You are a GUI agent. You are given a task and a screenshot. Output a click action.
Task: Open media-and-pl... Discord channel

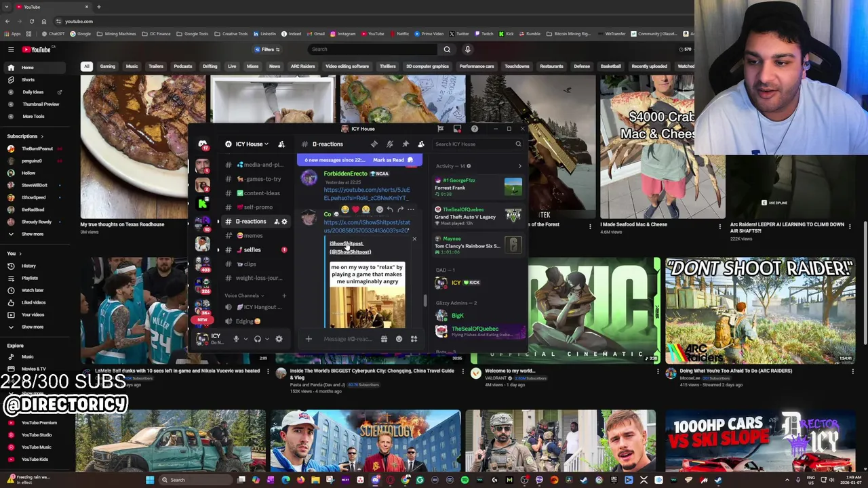click(255, 165)
